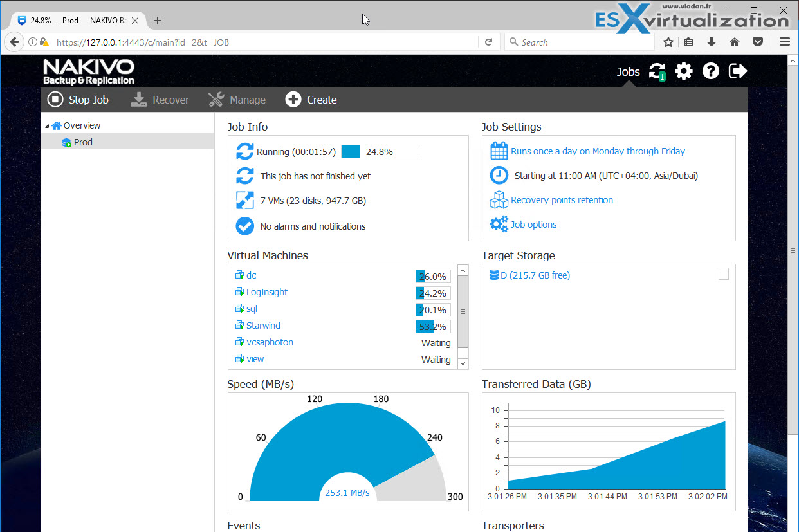Click the clock icon beside the start time

point(499,176)
